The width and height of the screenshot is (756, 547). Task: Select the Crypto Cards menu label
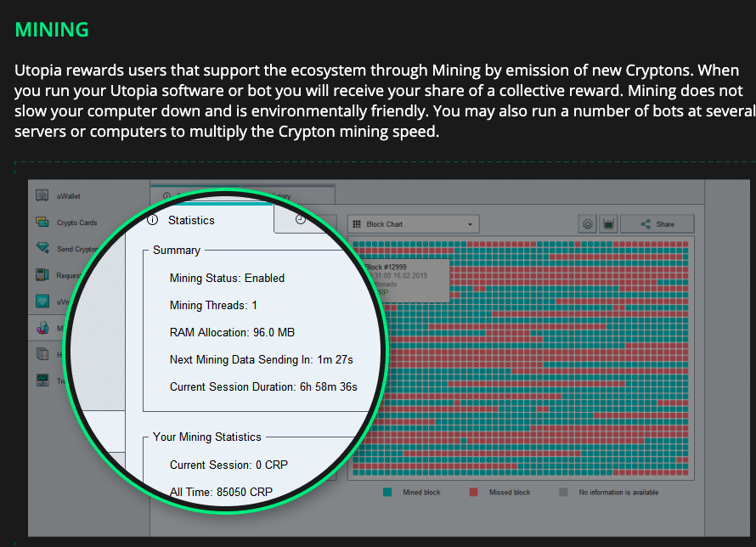[77, 223]
